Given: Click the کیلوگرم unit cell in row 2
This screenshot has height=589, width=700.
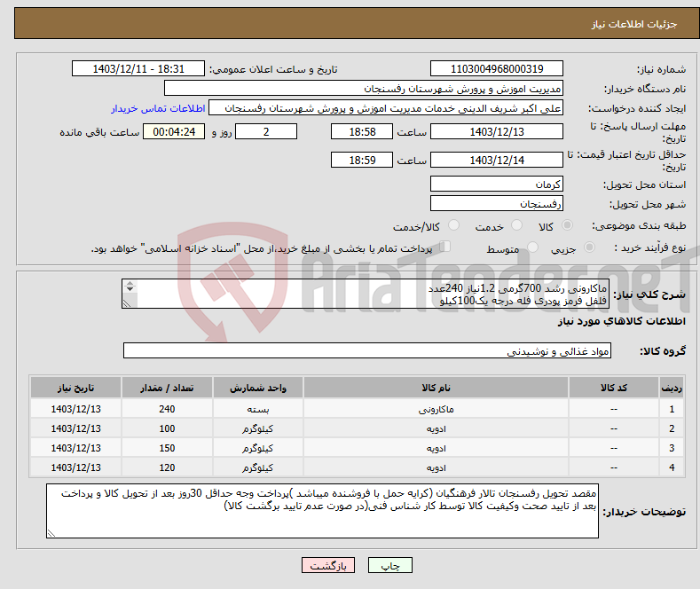Looking at the screenshot, I should tap(257, 428).
